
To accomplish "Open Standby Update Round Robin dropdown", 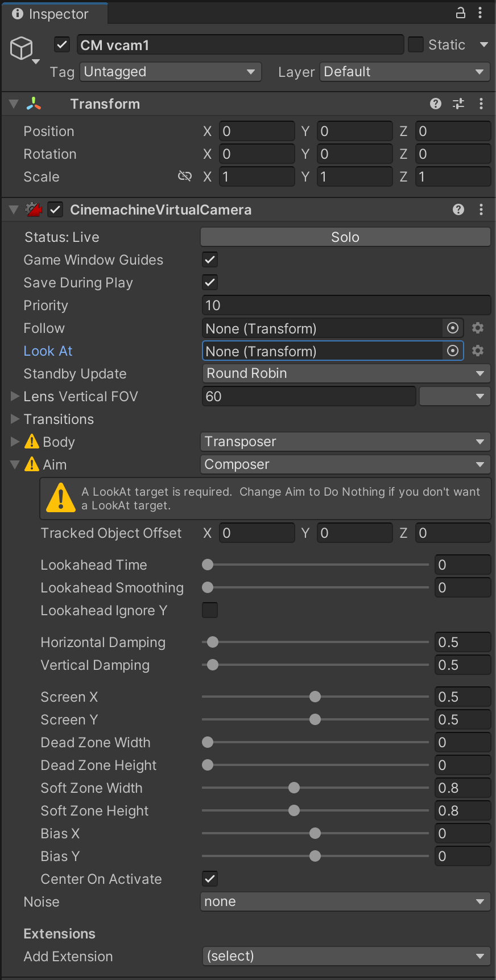I will (x=346, y=373).
